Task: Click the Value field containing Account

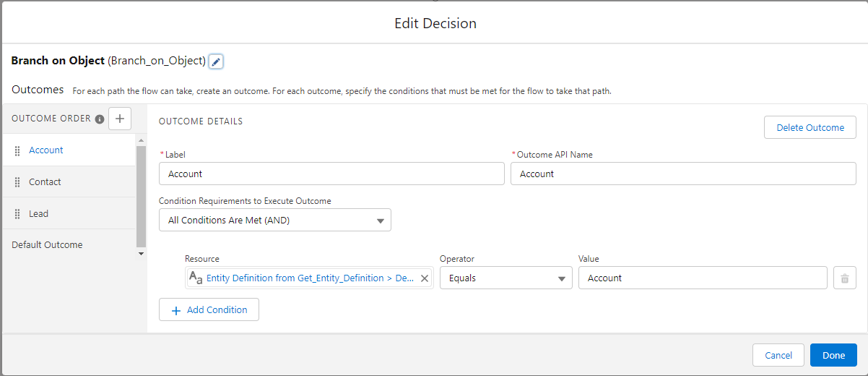Action: pos(702,278)
